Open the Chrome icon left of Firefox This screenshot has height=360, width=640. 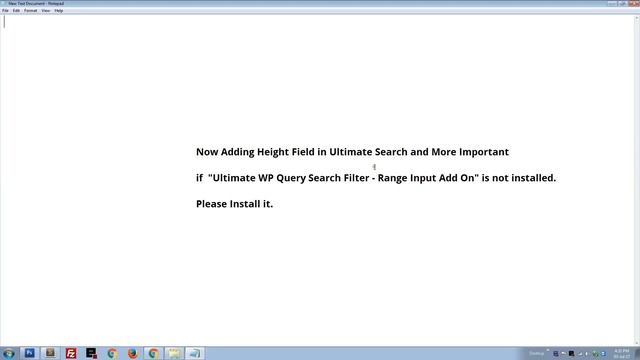[x=112, y=353]
